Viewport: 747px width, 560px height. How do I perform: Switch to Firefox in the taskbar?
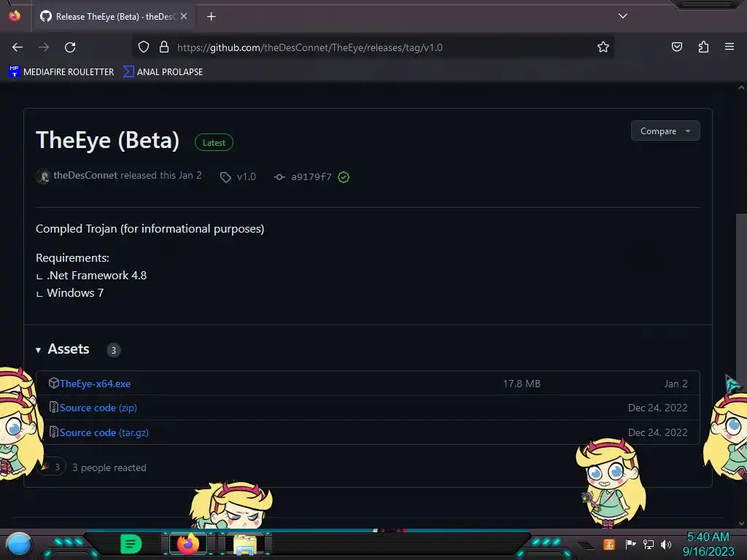click(x=188, y=544)
